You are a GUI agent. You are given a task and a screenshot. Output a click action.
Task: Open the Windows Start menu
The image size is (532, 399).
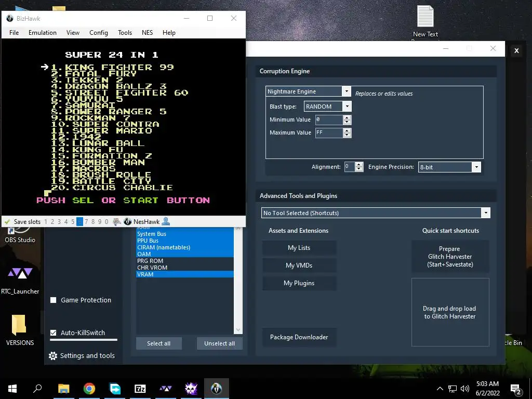(x=12, y=389)
